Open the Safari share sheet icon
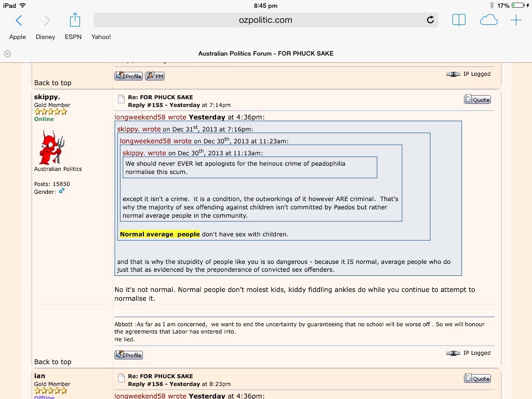This screenshot has height=399, width=532. coord(75,20)
